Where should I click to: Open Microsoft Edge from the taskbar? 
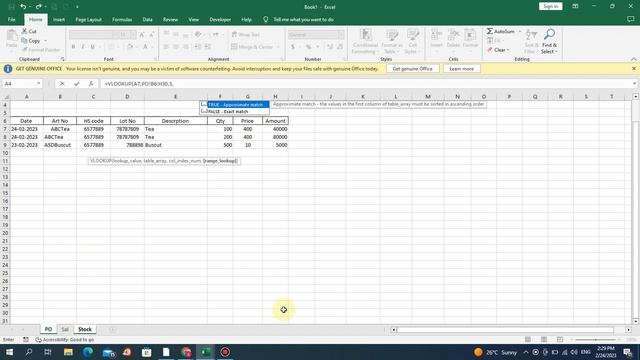pyautogui.click(x=87, y=352)
